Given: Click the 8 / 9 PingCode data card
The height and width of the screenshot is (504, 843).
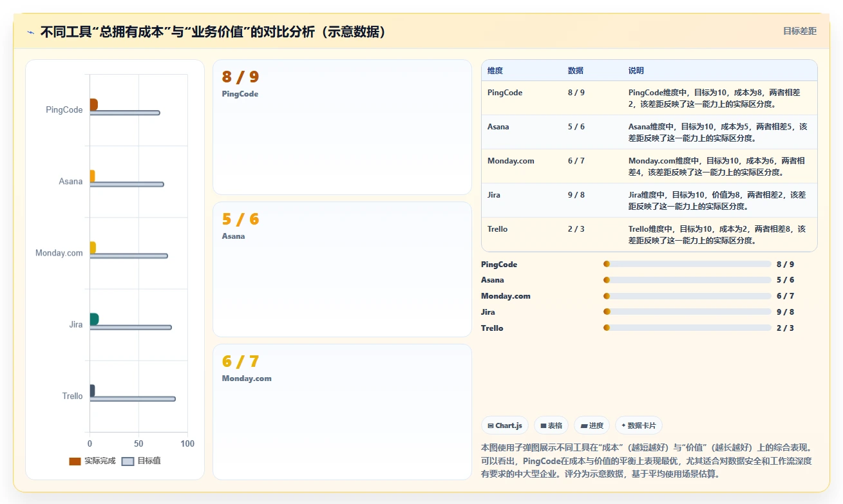Looking at the screenshot, I should [x=342, y=127].
